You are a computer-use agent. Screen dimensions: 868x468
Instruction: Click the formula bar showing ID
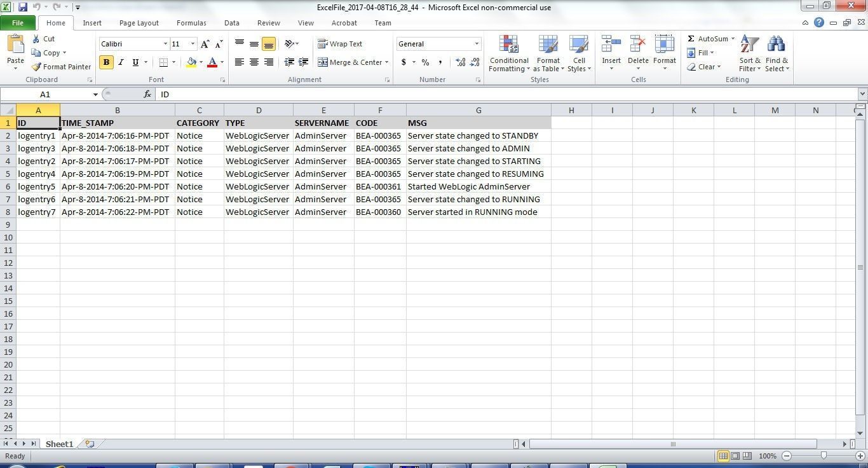(507, 94)
